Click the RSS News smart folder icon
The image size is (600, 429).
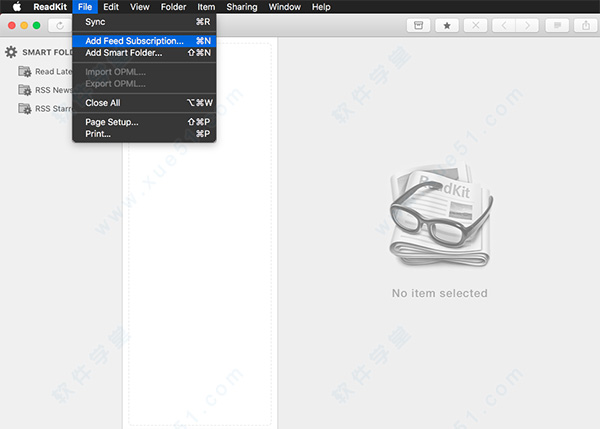click(x=25, y=90)
